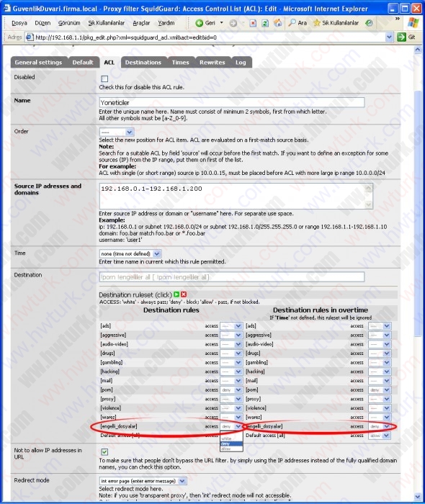This screenshot has width=425, height=504.
Task: Open [drugs] access dropdown in Destination rules
Action: tap(231, 354)
